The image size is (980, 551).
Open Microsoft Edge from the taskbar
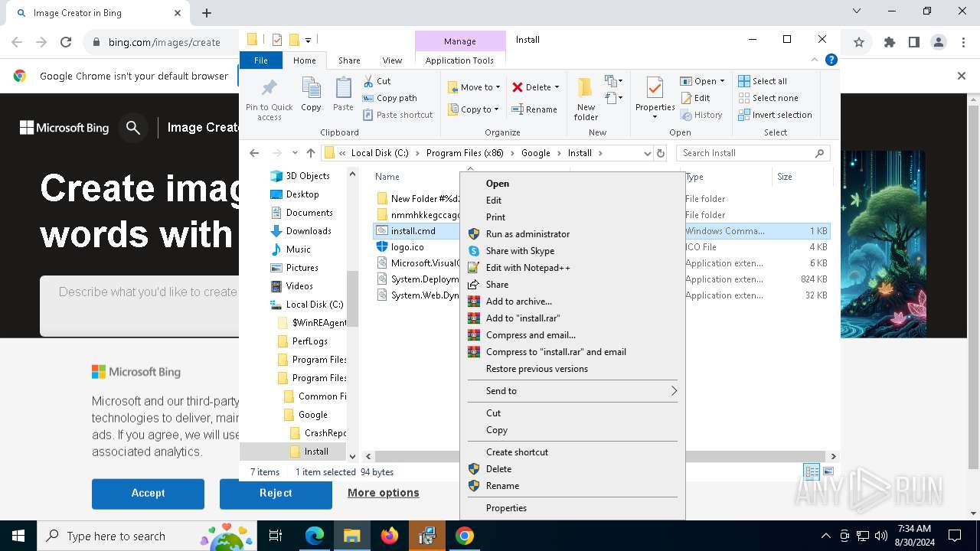[315, 536]
